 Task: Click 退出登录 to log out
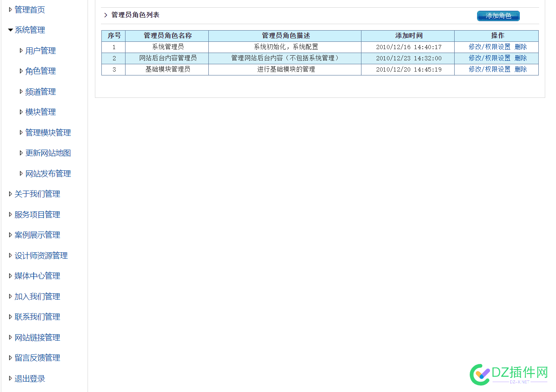pyautogui.click(x=30, y=378)
